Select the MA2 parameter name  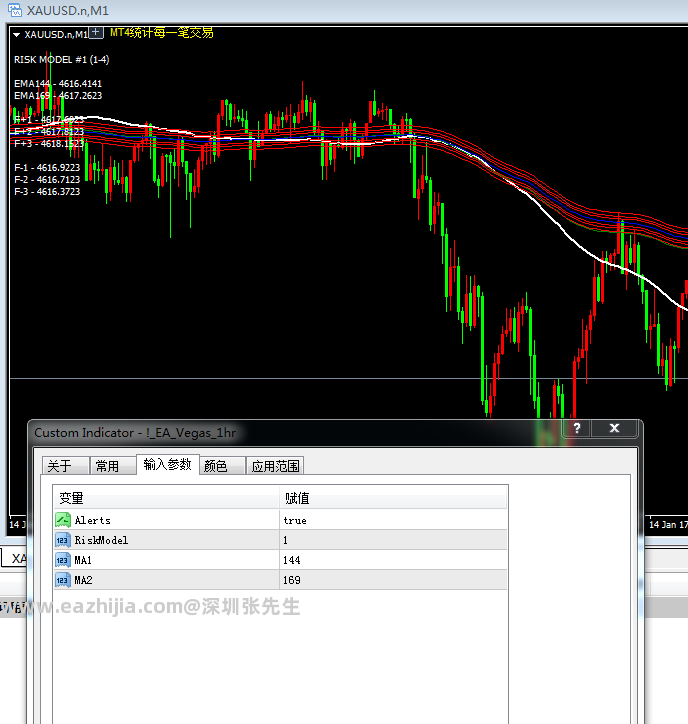83,580
